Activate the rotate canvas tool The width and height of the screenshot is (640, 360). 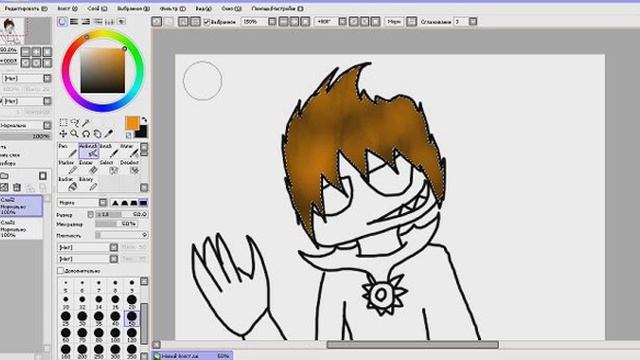(86, 133)
